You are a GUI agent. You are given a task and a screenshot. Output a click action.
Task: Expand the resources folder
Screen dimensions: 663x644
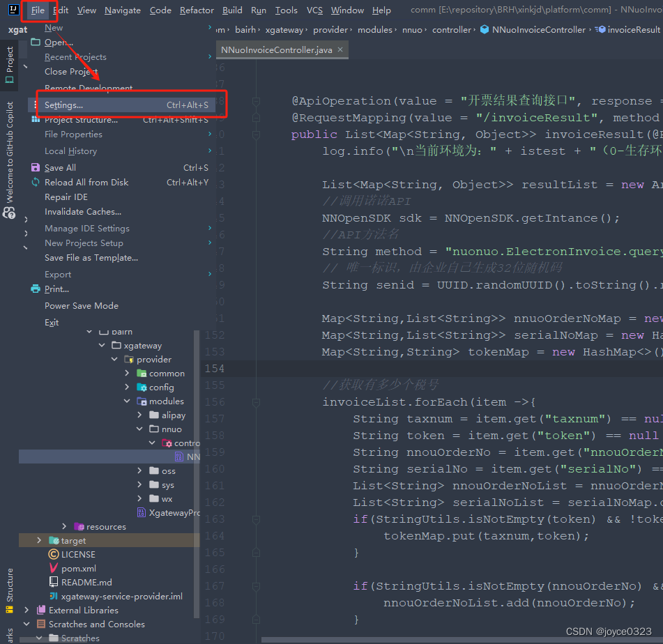[x=64, y=526]
